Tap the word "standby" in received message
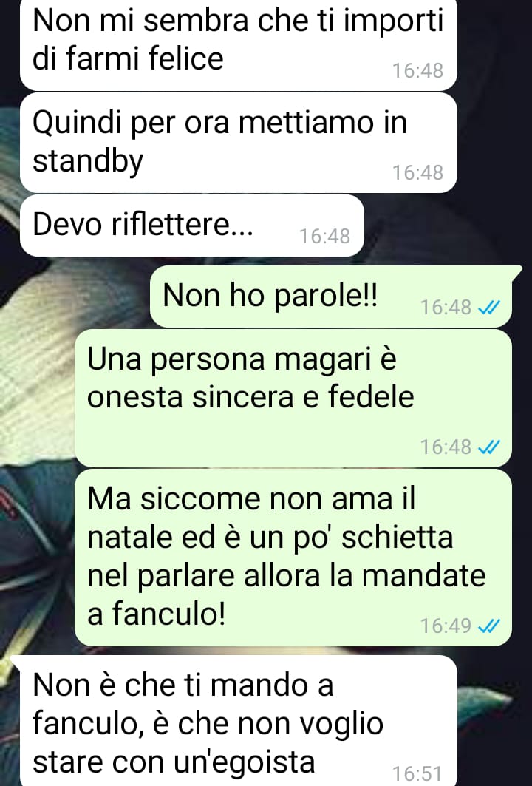532x786 pixels. pos(88,162)
